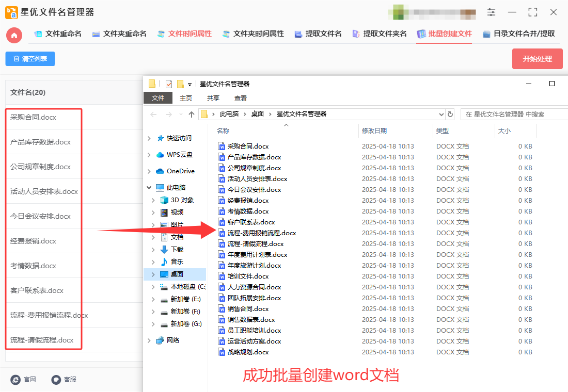Click the search box in Explorer
568x392 pixels.
click(514, 115)
